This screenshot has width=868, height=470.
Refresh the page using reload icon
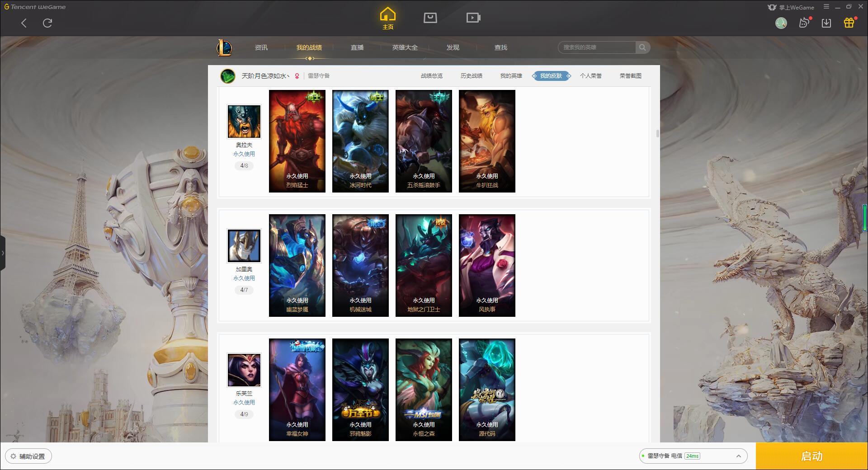point(47,23)
